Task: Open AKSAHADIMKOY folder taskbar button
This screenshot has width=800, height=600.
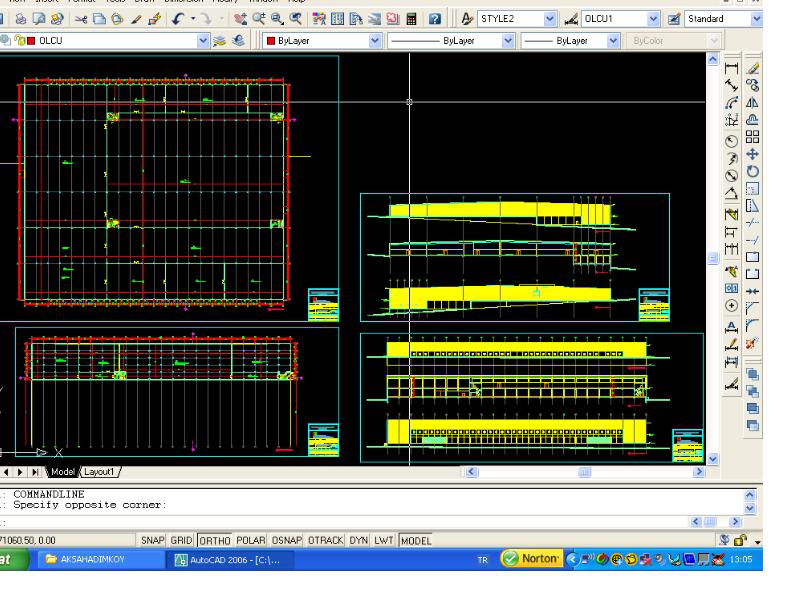Action: (x=102, y=560)
